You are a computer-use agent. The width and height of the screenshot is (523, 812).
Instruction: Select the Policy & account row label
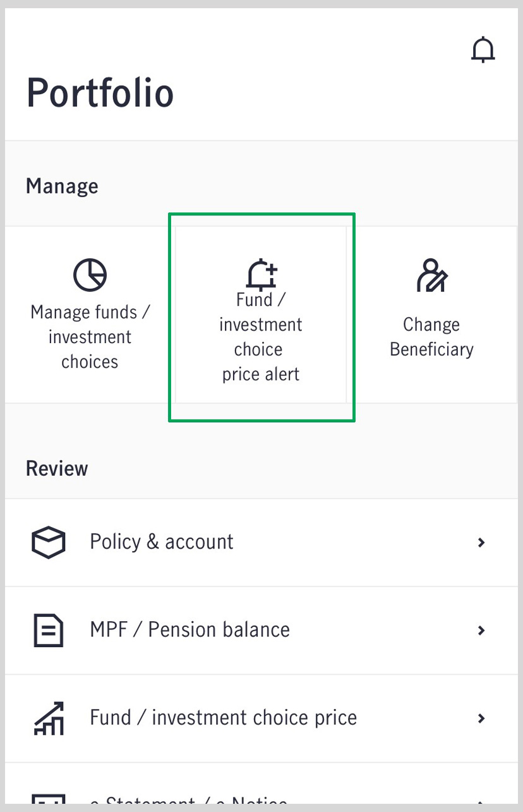pos(162,542)
